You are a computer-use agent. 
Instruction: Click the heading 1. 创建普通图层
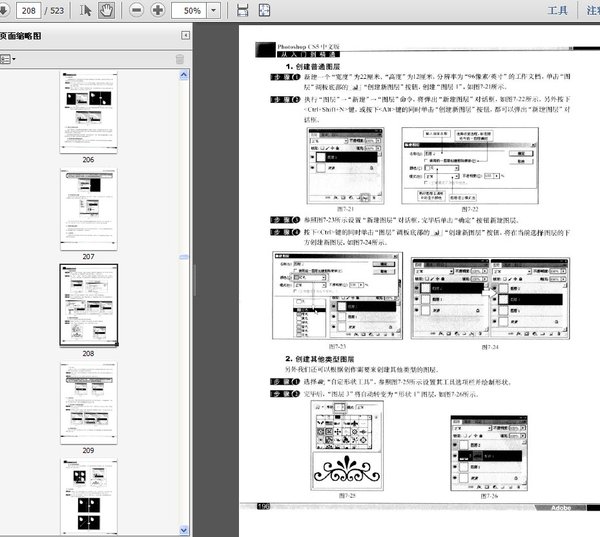click(313, 67)
